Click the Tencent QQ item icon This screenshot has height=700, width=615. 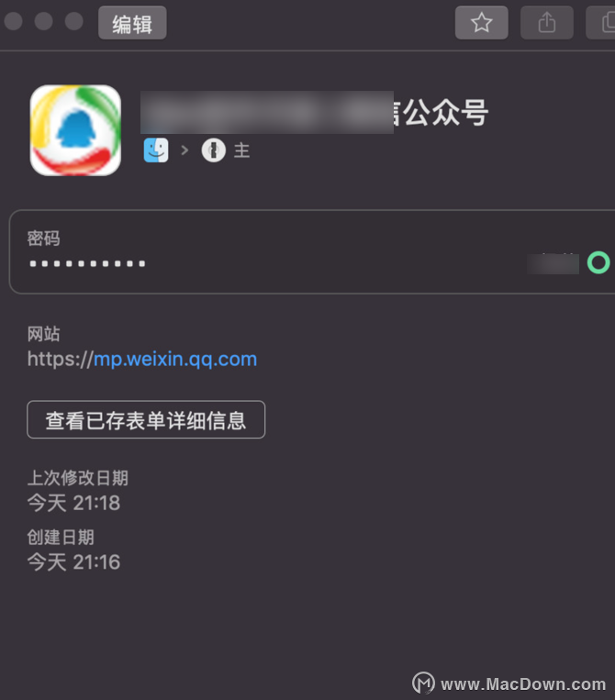click(x=75, y=130)
